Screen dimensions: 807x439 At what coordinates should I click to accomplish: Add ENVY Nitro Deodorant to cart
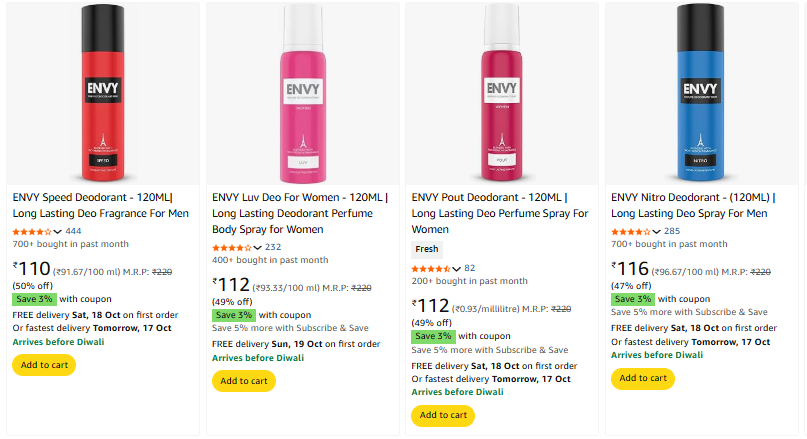[x=643, y=378]
